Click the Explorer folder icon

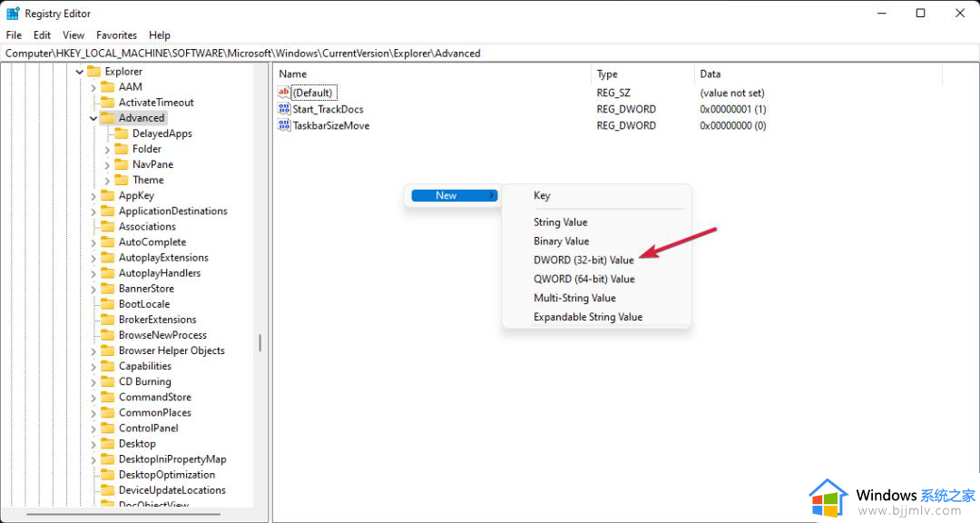pos(93,72)
